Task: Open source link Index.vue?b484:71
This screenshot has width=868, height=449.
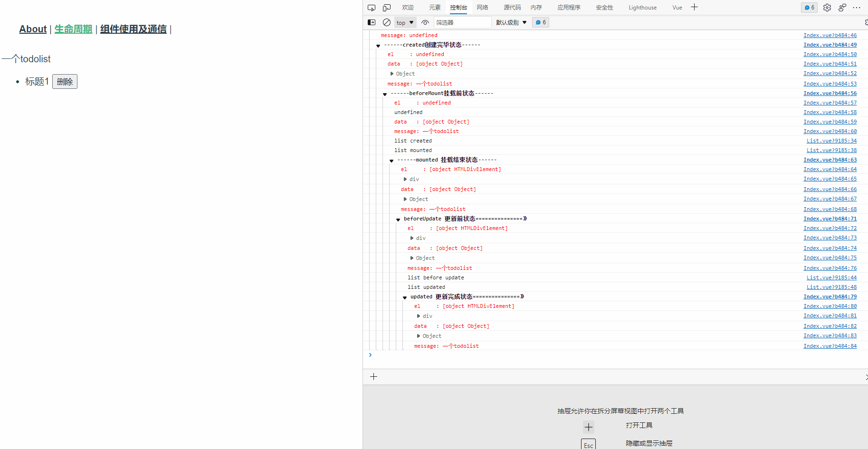Action: [x=830, y=219]
